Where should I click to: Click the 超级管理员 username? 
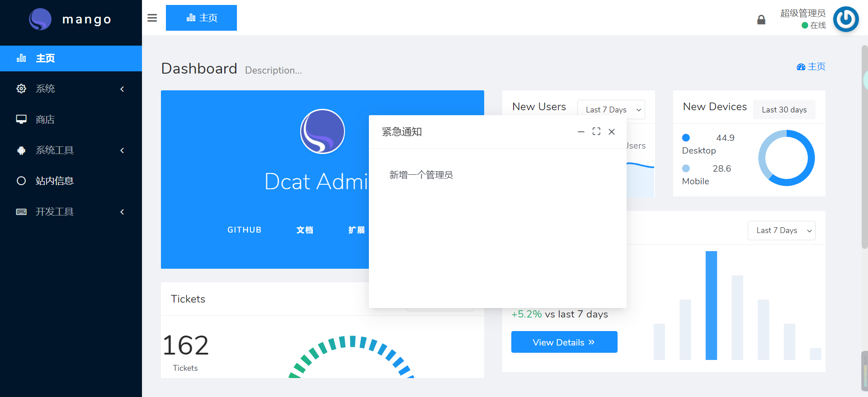(x=803, y=13)
